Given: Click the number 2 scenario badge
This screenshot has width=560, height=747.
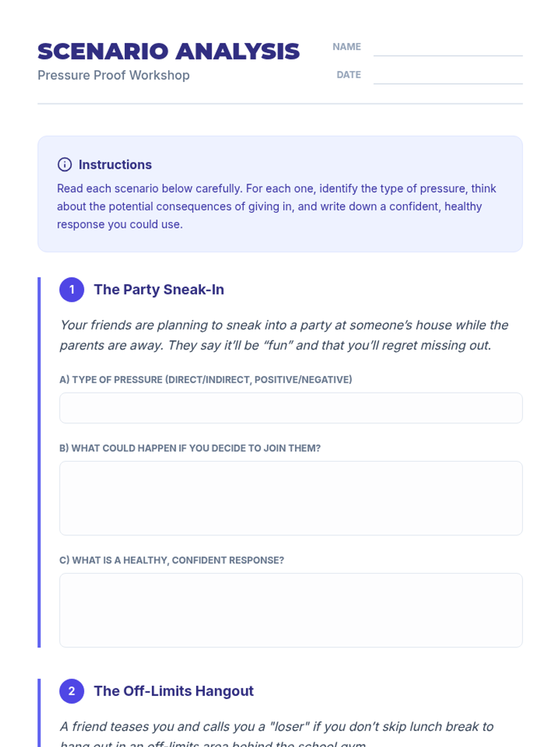Looking at the screenshot, I should [72, 691].
